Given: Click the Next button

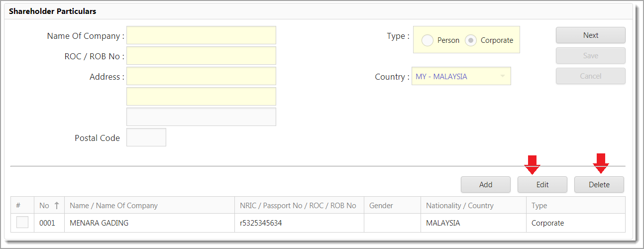Looking at the screenshot, I should [x=590, y=35].
